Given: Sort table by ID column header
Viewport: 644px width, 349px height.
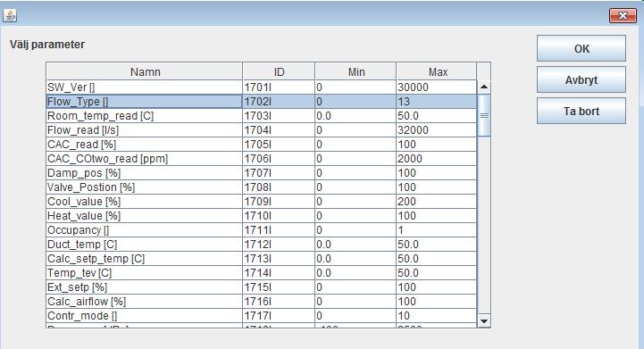Looking at the screenshot, I should click(x=279, y=71).
